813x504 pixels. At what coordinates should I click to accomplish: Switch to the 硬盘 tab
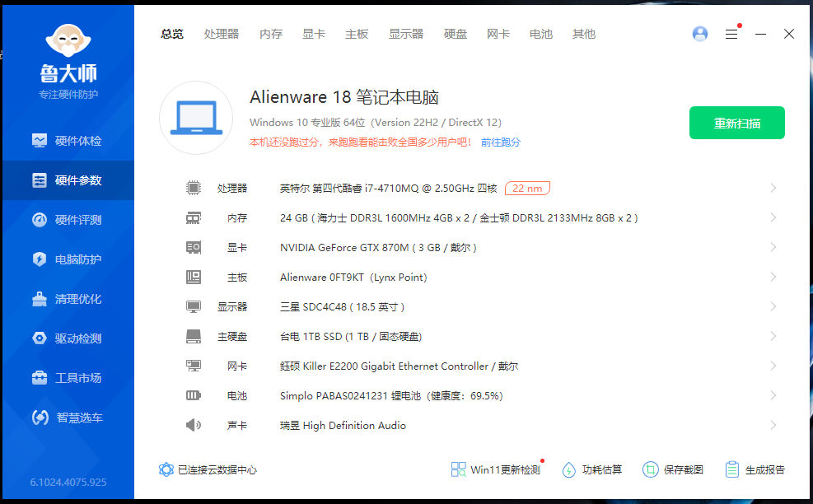point(456,34)
